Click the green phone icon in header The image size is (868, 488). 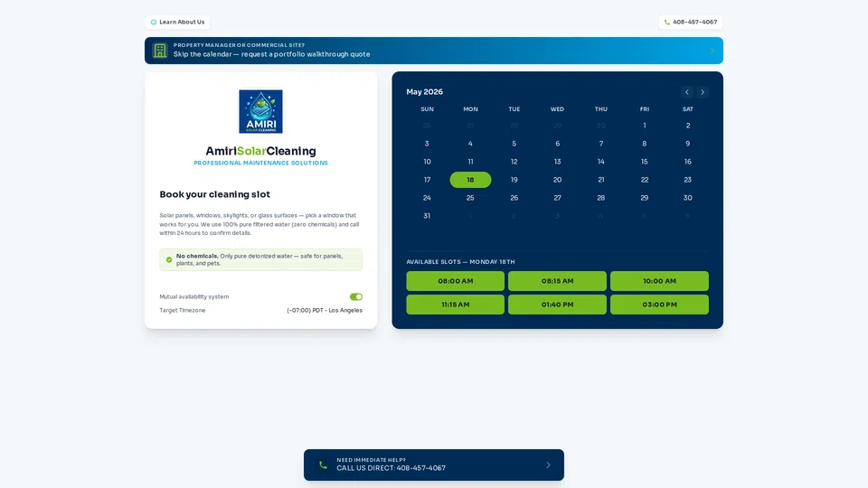tap(666, 22)
